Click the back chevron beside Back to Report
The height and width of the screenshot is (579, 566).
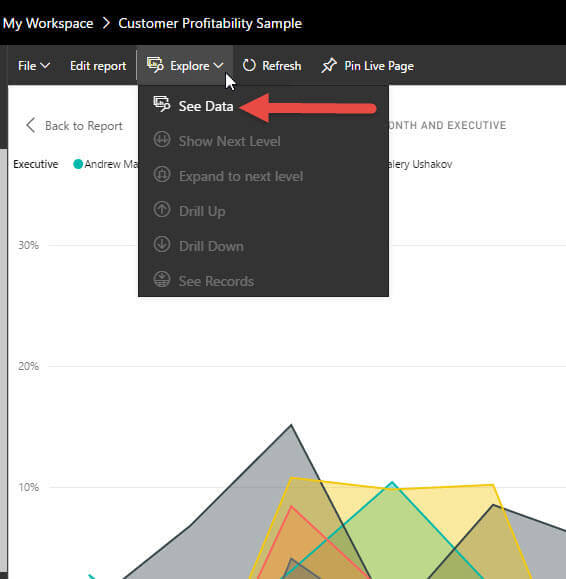coord(31,126)
